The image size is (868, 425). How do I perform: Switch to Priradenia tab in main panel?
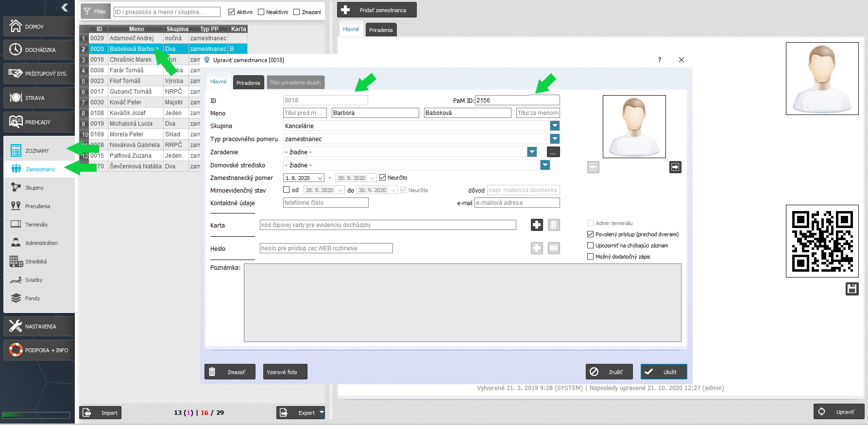381,30
